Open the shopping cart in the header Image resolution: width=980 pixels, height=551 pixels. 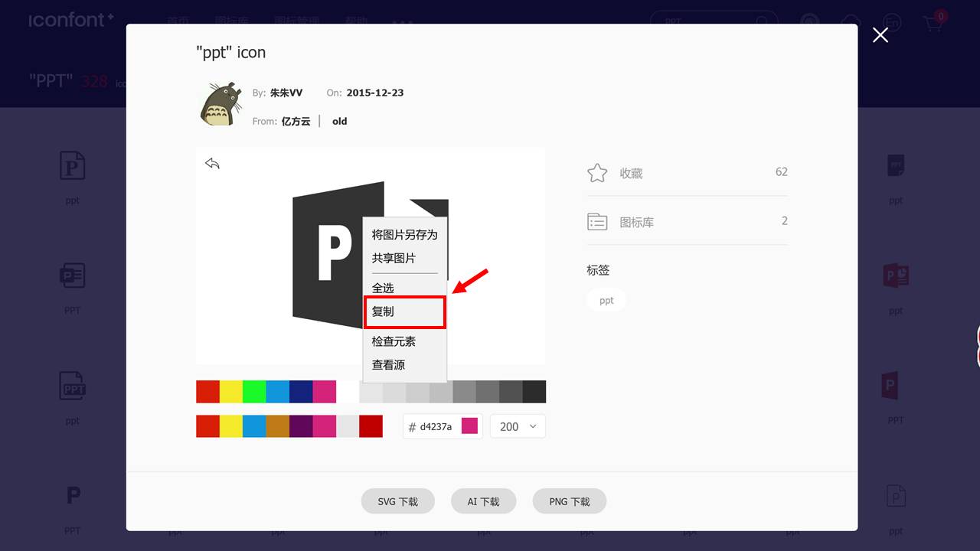[x=934, y=23]
